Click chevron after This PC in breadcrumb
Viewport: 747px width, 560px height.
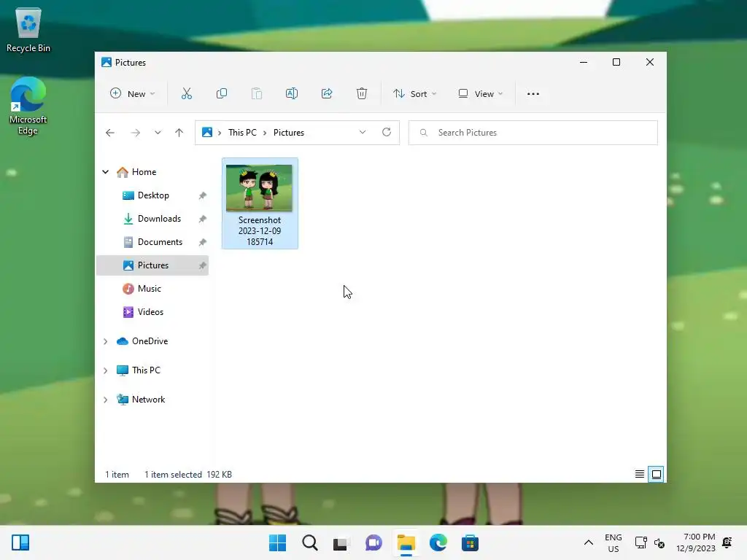tap(265, 133)
